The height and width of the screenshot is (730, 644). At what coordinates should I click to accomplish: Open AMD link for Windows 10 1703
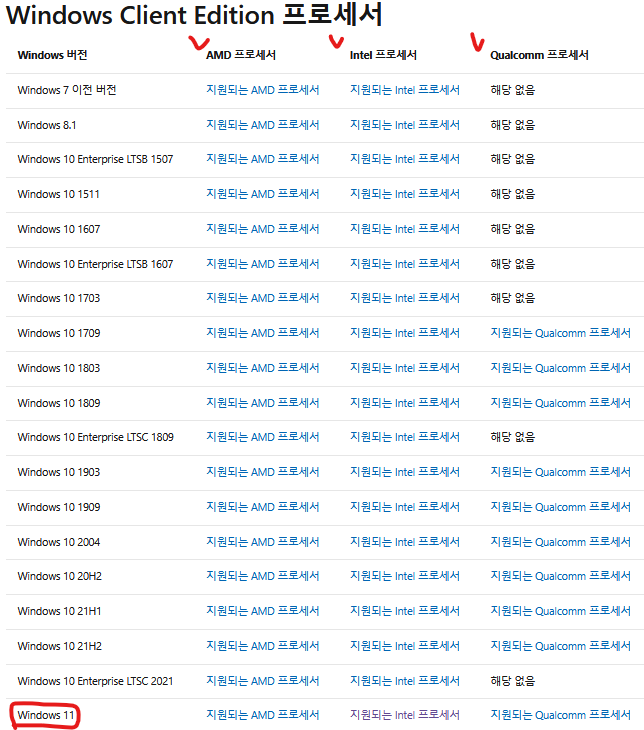[x=263, y=297]
